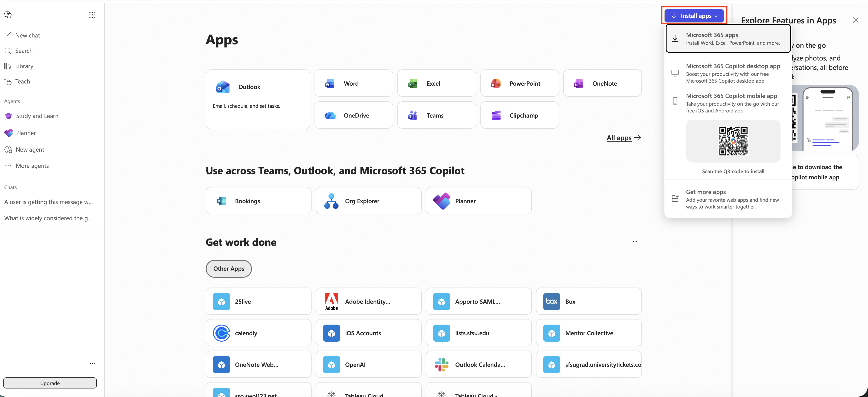Follow the All apps link
Viewport: 868px width, 397px height.
(x=624, y=138)
